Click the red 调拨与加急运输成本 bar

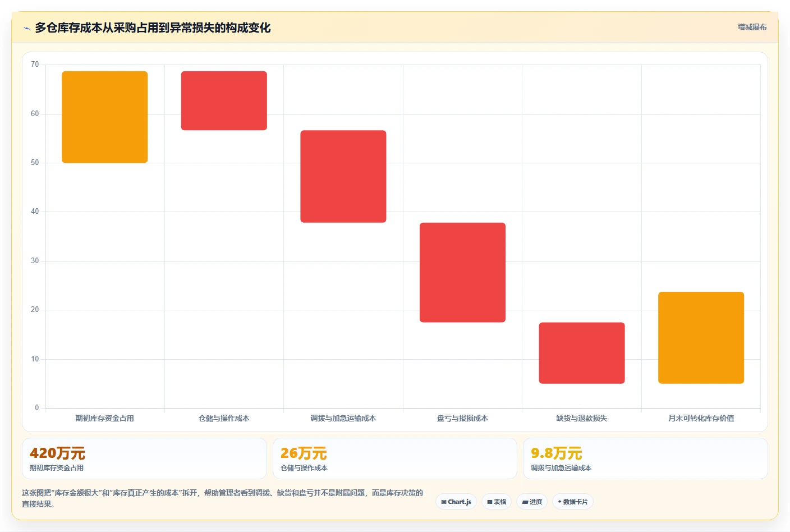coord(343,176)
